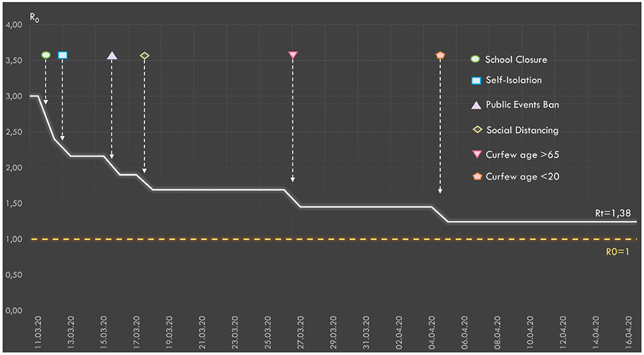This screenshot has height=355, width=644.
Task: Click the Social Distancing legend diamond icon
Action: pyautogui.click(x=477, y=130)
